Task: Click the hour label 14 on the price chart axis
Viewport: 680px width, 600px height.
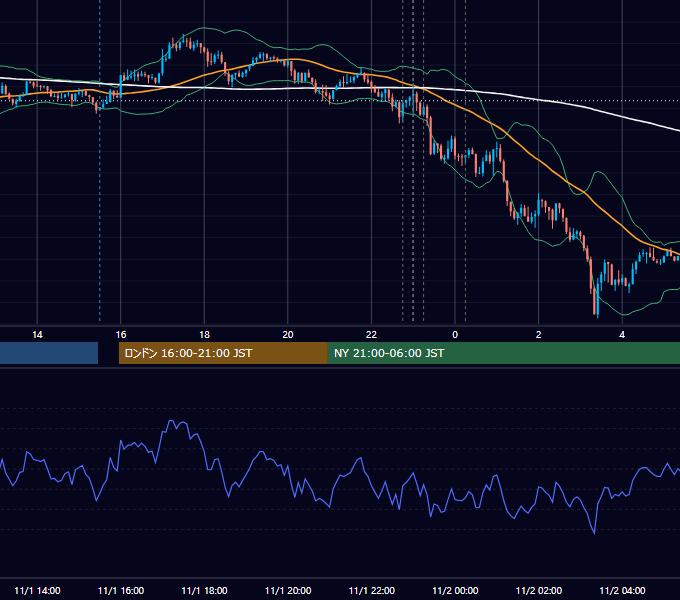Action: [37, 335]
